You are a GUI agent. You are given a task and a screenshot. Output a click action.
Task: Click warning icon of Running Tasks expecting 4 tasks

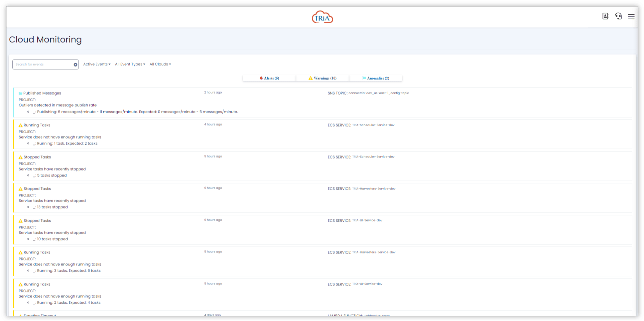21,285
